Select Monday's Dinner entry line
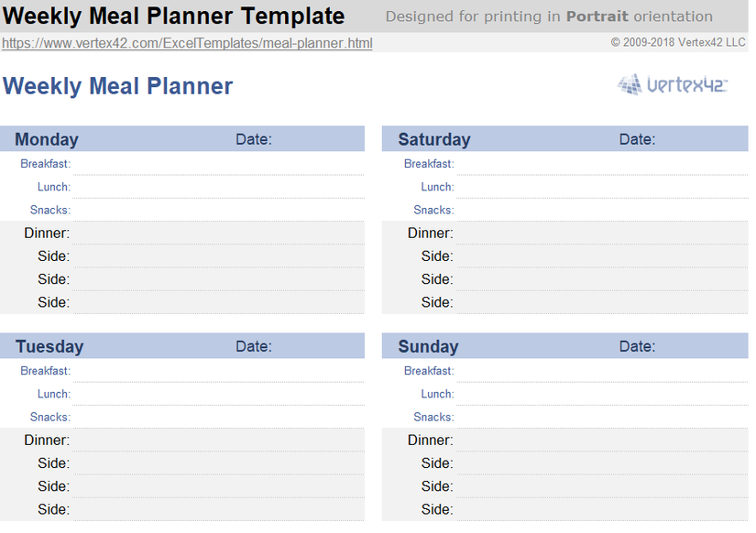Screen dimensions: 756x533 [x=217, y=234]
